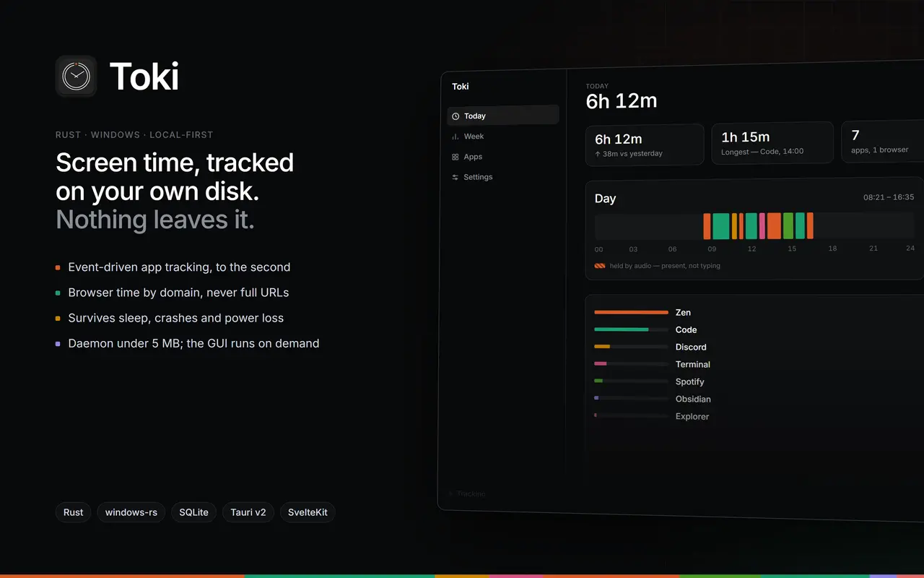The image size is (924, 578).
Task: Click the Toki clock app logo
Action: coord(76,76)
